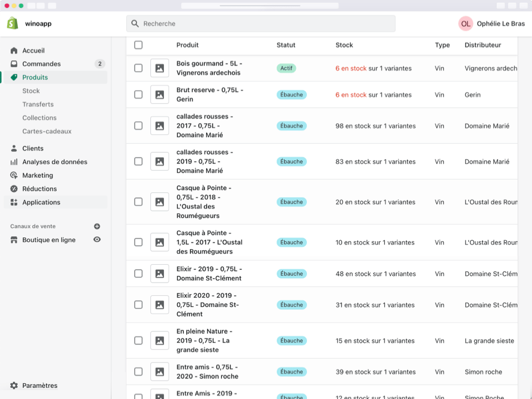Click the Actif status badge
Screen dimensions: 532x399
286,68
